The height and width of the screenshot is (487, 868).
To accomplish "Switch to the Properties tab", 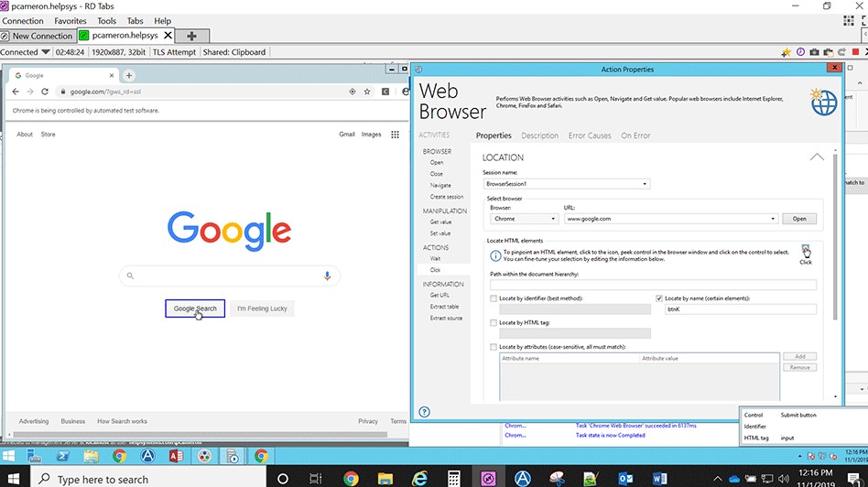I will [x=494, y=135].
